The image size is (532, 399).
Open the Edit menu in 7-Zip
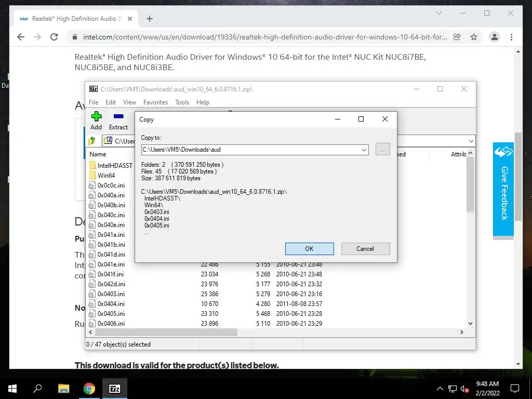pyautogui.click(x=111, y=102)
